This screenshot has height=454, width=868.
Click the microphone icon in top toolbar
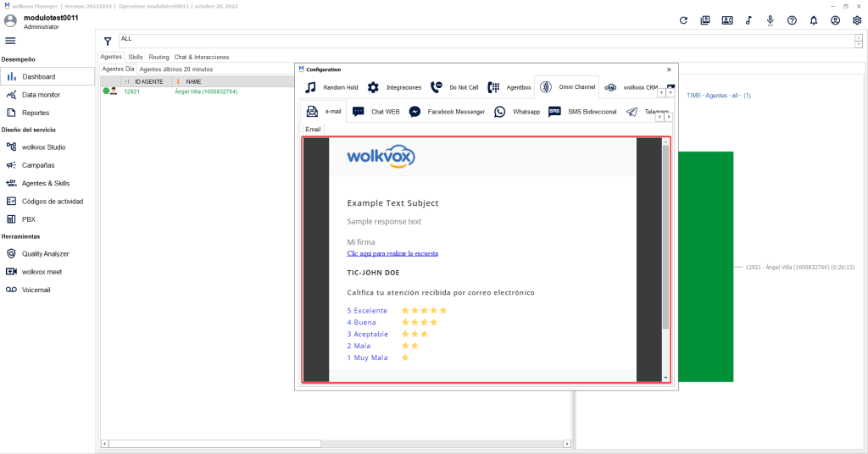770,20
